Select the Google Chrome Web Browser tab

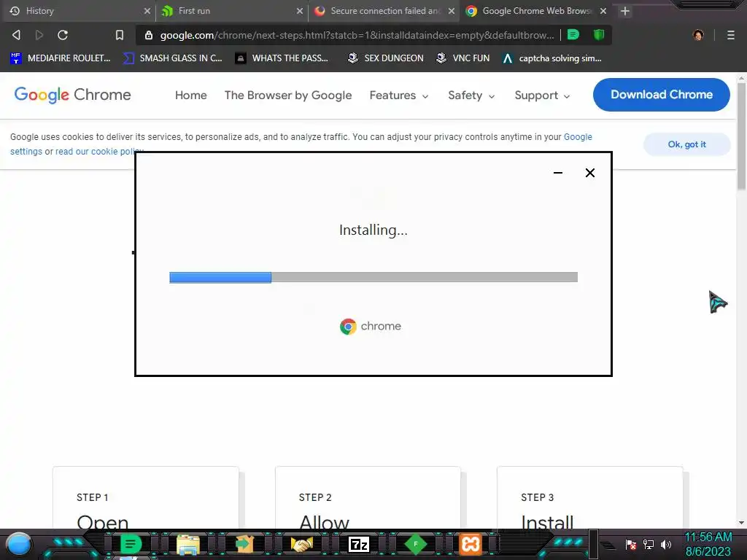tap(536, 11)
